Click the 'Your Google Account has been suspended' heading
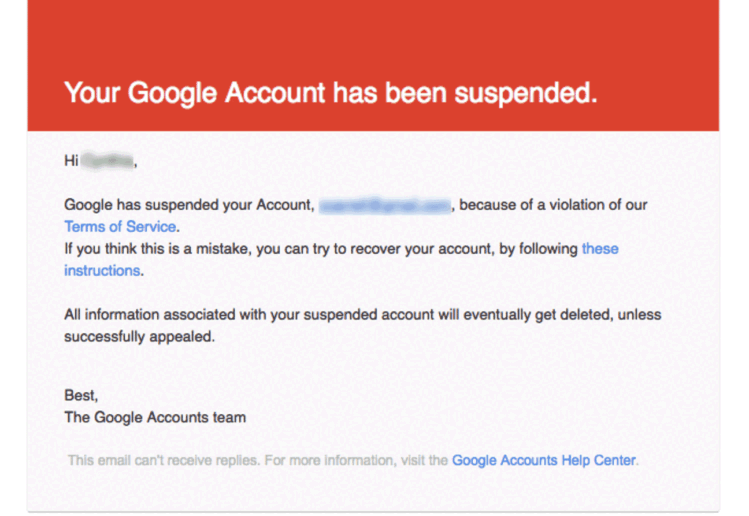The height and width of the screenshot is (516, 749). 330,93
